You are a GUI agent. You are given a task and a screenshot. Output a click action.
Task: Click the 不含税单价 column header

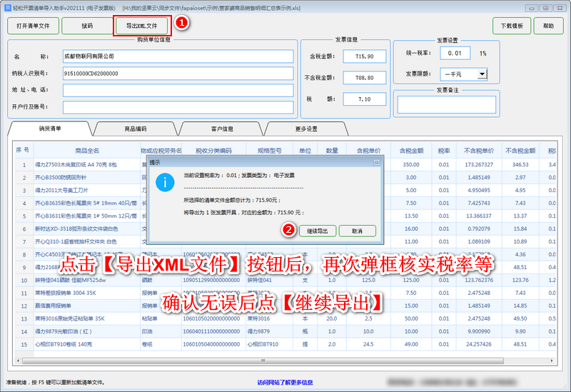(x=479, y=151)
